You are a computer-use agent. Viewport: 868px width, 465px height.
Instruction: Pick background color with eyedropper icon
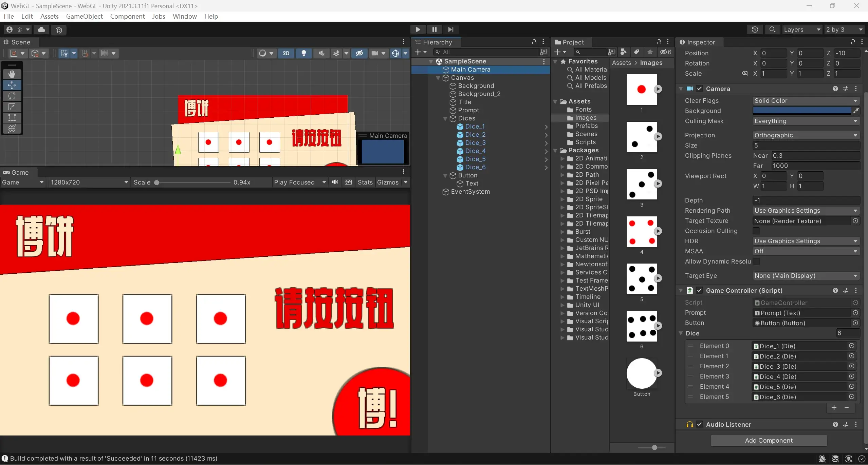856,111
